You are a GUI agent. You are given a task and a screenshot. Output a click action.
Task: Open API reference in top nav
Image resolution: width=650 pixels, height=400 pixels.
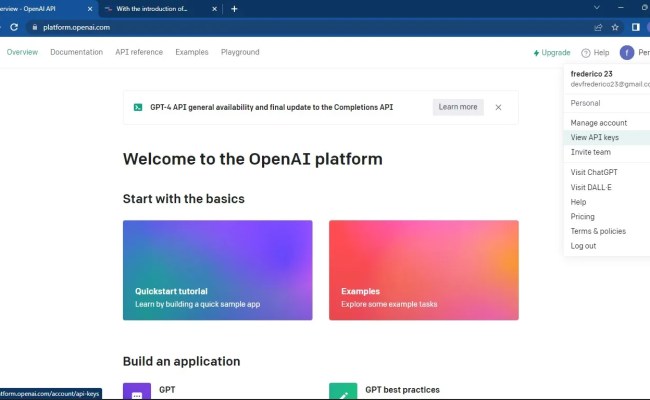[139, 52]
